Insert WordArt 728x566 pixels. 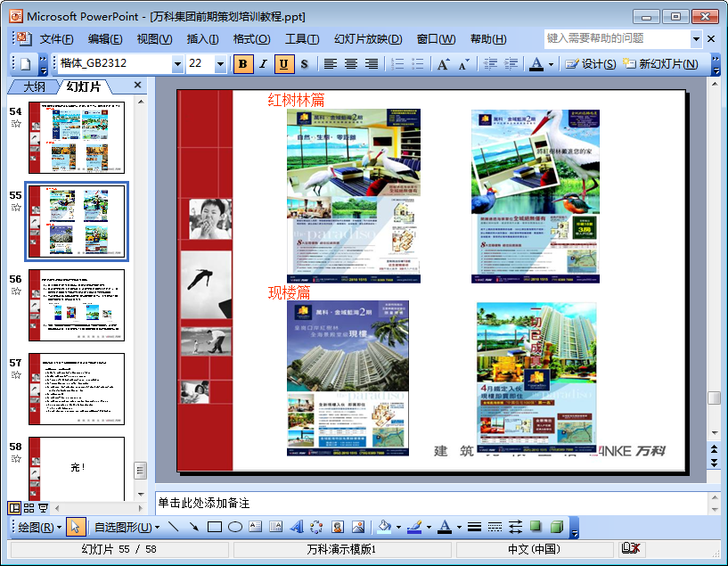(x=296, y=527)
